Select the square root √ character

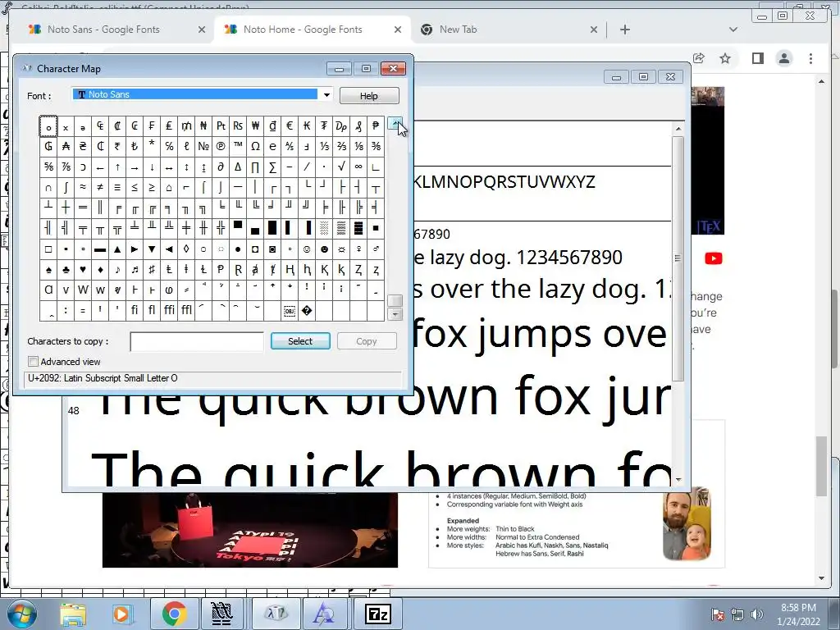(x=341, y=167)
